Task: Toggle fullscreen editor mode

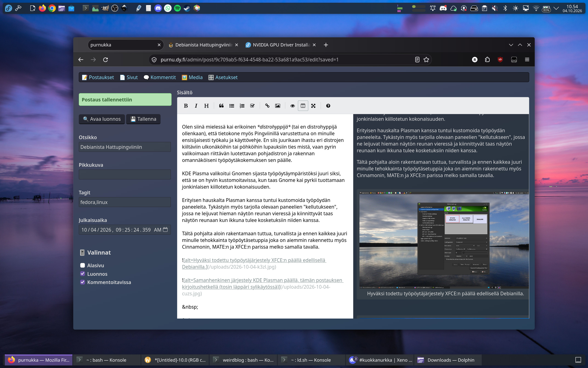Action: pos(313,106)
